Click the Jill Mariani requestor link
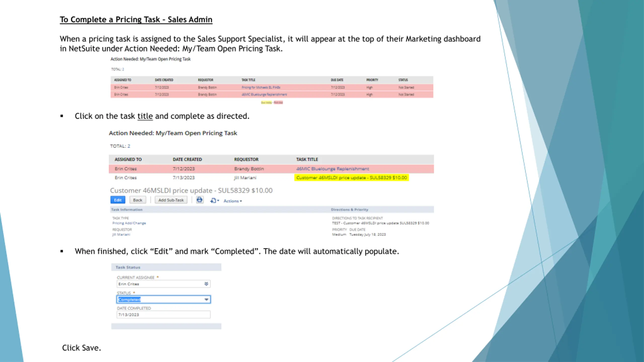 [x=121, y=234]
